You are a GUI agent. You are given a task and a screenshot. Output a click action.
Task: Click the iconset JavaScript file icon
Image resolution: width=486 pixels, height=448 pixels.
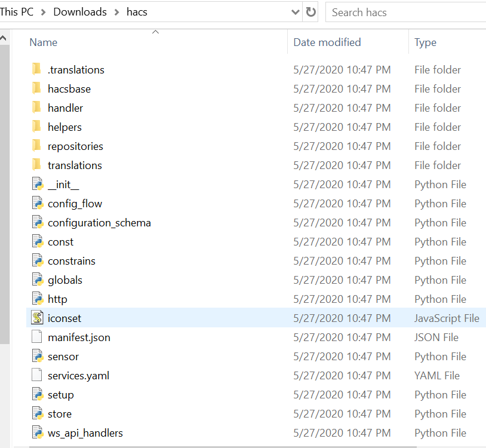37,318
